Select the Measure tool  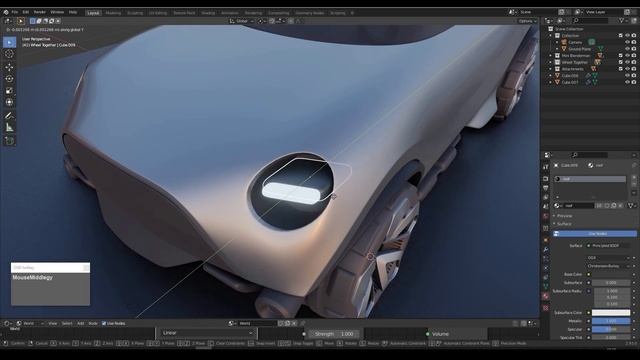click(9, 128)
